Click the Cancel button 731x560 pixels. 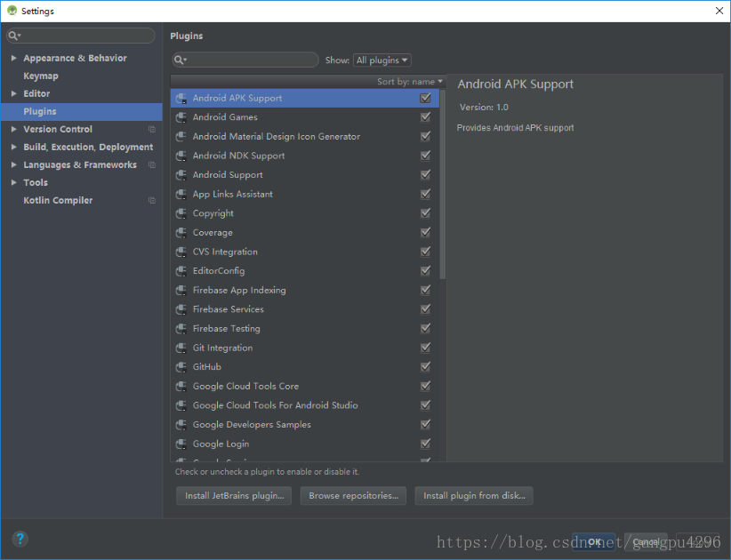point(646,542)
